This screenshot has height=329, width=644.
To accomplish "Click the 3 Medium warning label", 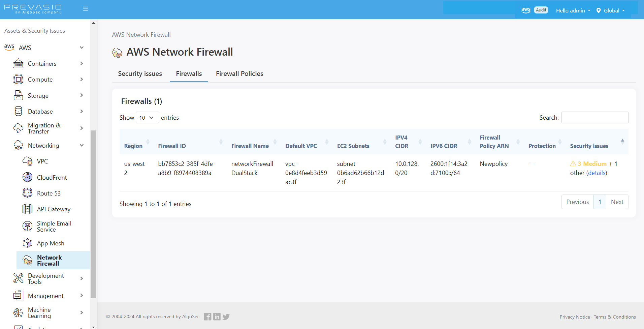I will coord(588,164).
